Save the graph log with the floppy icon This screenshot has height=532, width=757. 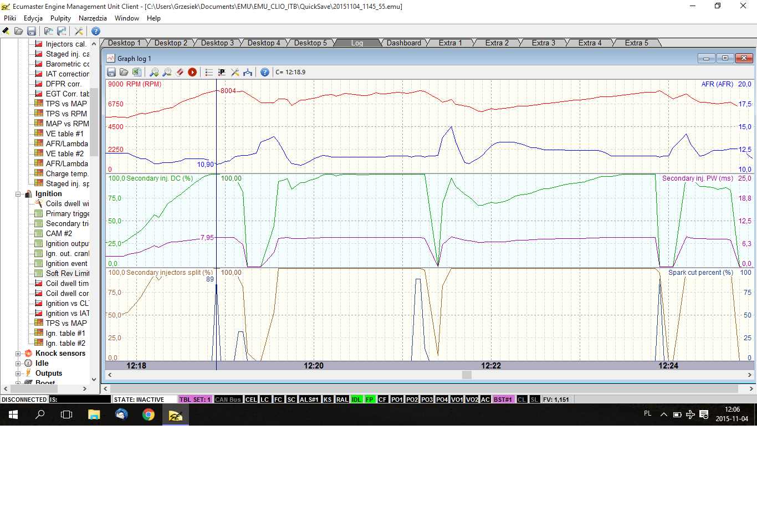[111, 72]
